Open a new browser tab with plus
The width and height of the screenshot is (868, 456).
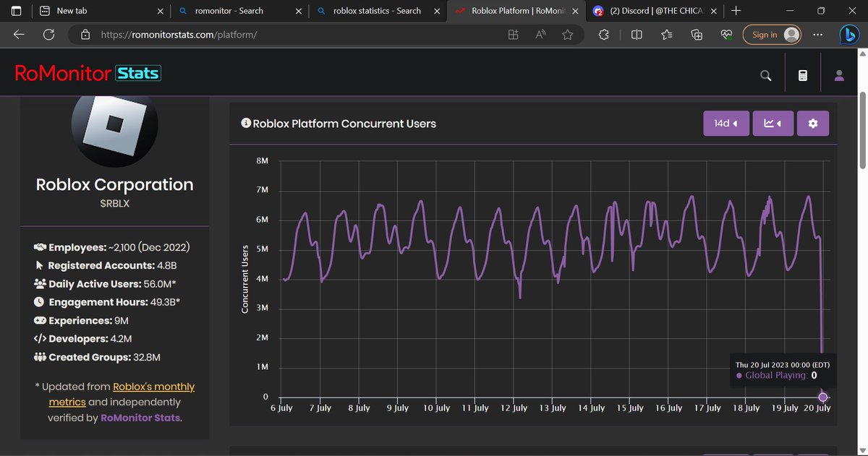[736, 11]
